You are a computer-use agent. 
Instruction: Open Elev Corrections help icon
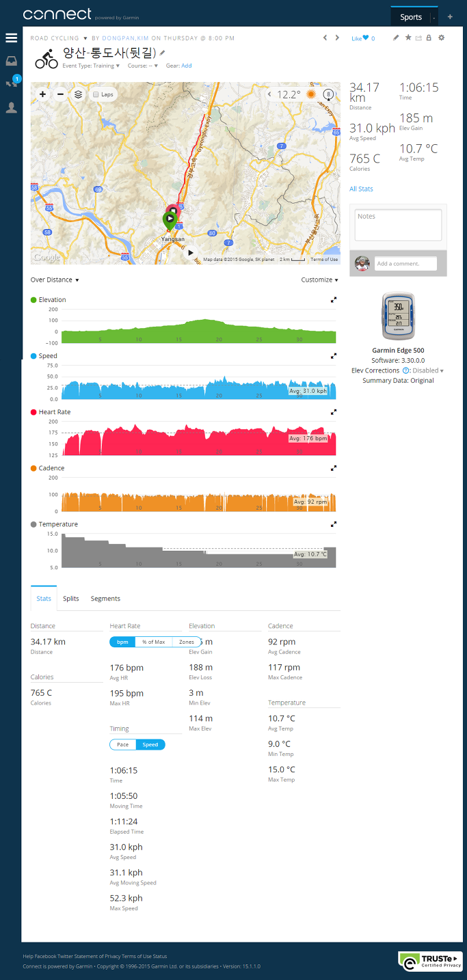tap(406, 370)
